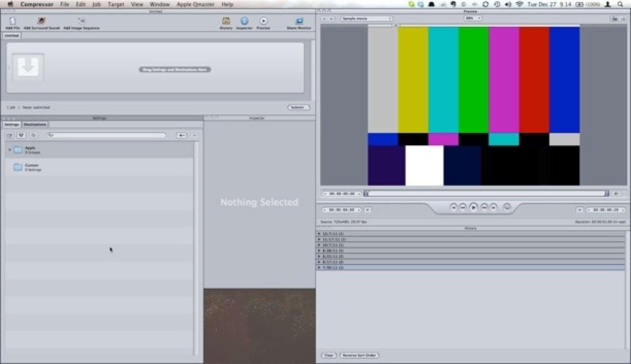Open the Inspector toolbar icon
This screenshot has width=631, height=364.
point(244,21)
